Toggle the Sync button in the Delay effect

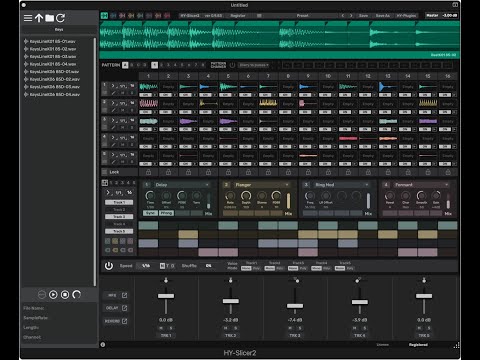tap(150, 213)
